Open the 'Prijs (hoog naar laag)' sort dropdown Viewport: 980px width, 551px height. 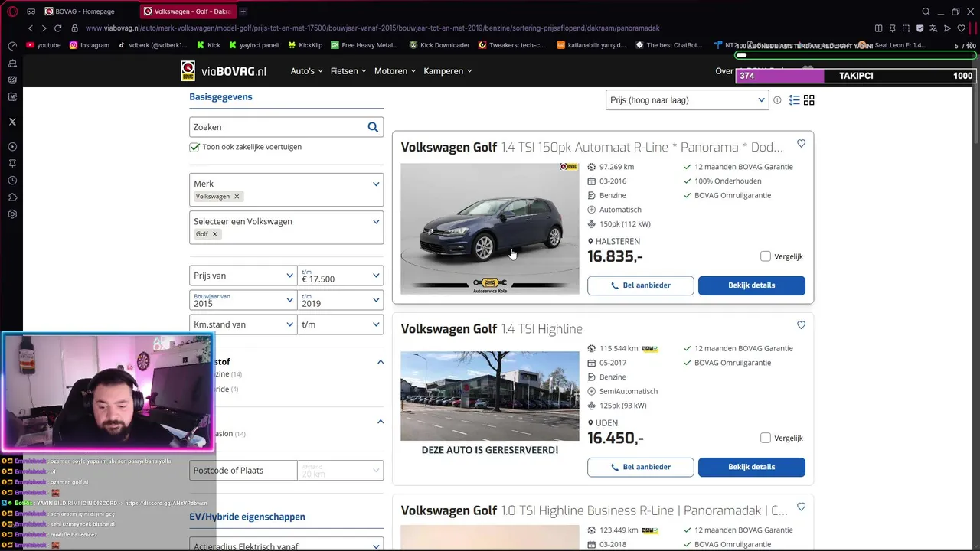pos(687,100)
